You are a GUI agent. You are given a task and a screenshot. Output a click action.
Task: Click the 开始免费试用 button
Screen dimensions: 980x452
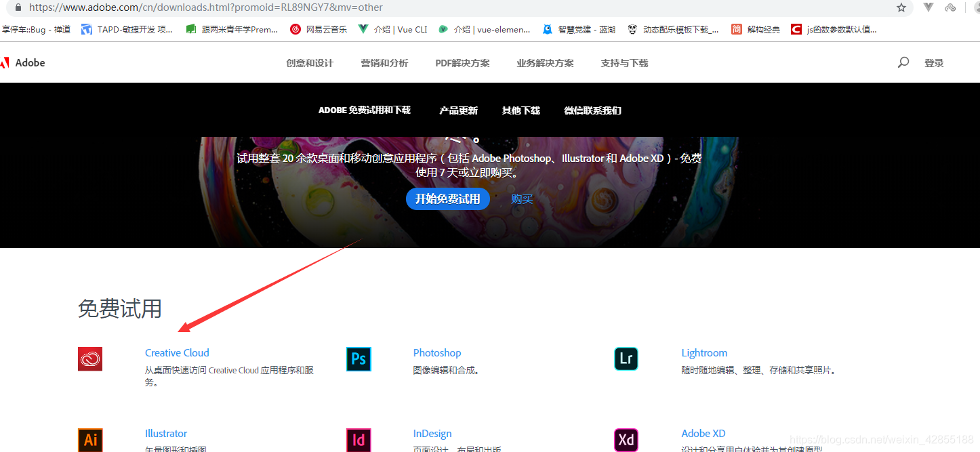point(447,199)
